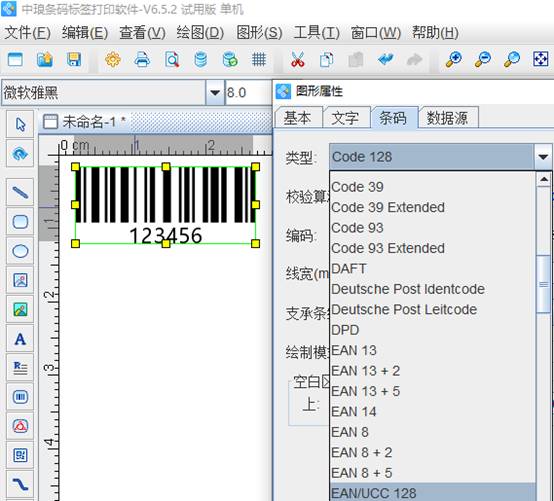This screenshot has height=501, width=554.
Task: Toggle the grid display icon
Action: point(259,59)
